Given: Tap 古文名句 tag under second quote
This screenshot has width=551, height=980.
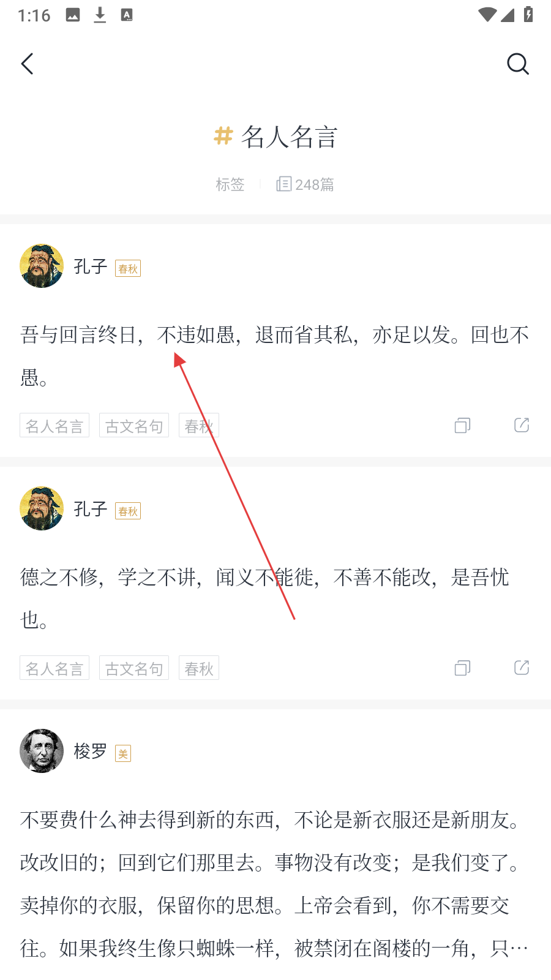Looking at the screenshot, I should pyautogui.click(x=134, y=668).
